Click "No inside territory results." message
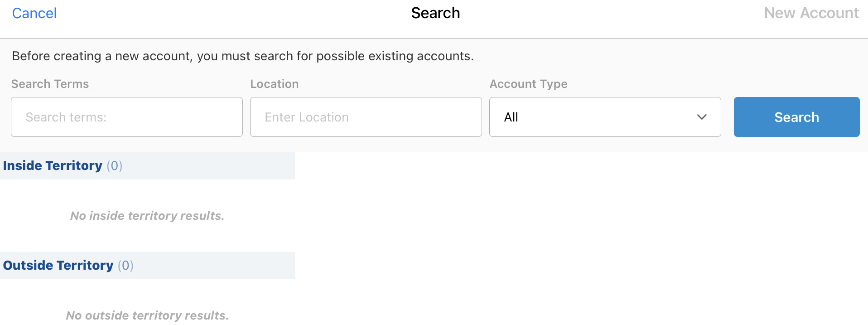The image size is (868, 325). (147, 216)
